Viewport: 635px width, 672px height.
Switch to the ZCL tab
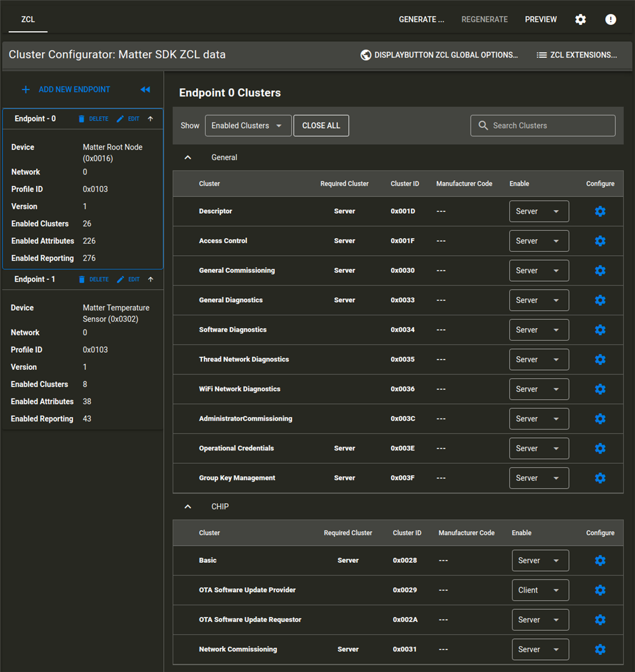[28, 19]
